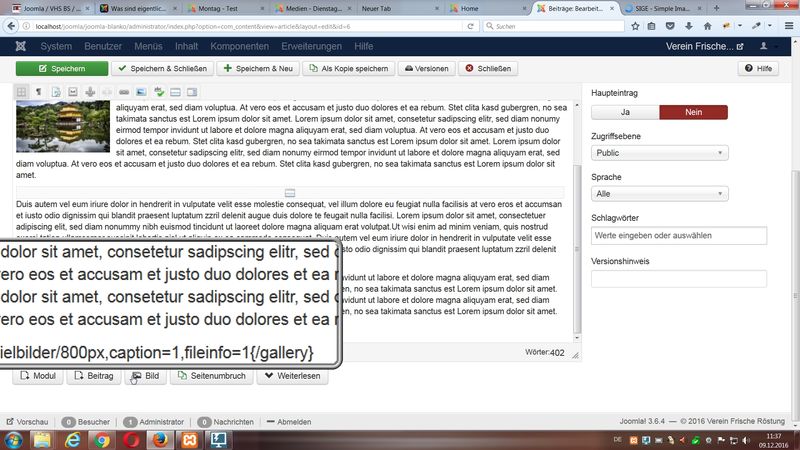Click the anchor icon in editor toolbar
The image size is (800, 450).
coord(90,92)
